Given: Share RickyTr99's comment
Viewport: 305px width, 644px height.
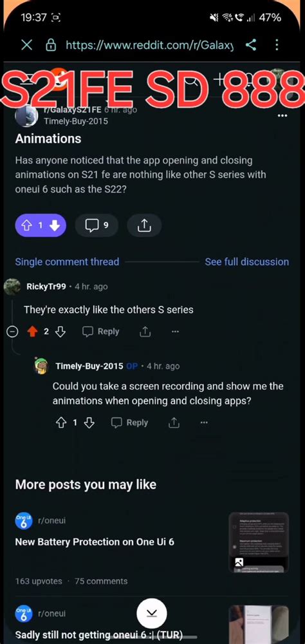Looking at the screenshot, I should (x=145, y=332).
